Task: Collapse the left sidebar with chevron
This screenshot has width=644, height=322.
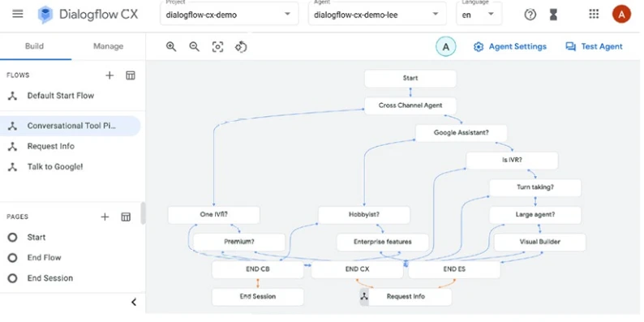Action: (x=134, y=303)
